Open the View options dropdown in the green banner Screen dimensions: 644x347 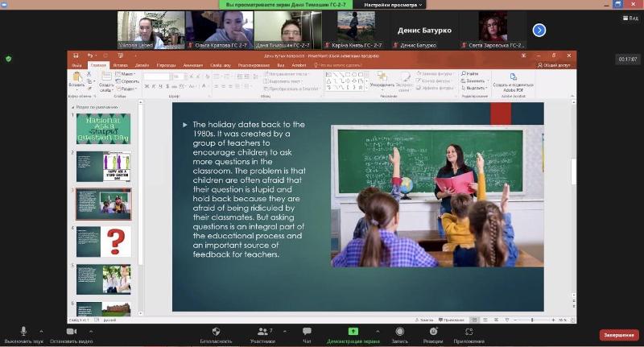393,5
